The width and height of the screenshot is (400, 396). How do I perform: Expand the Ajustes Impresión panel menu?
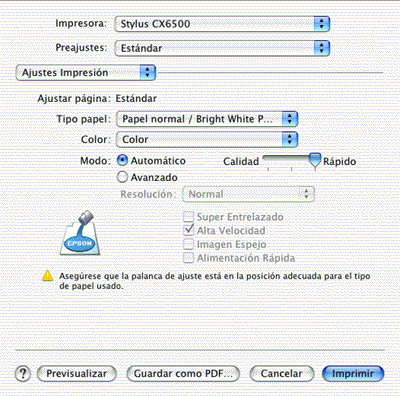pos(86,72)
